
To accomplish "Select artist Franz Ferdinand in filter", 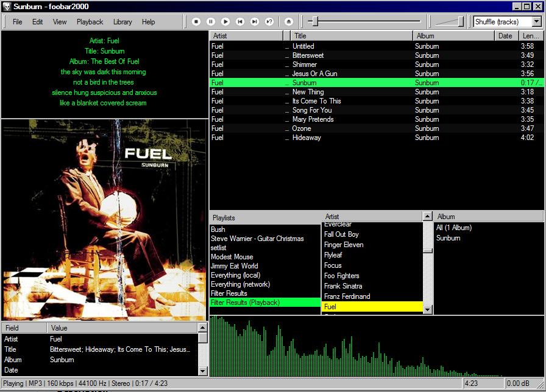I will click(x=372, y=296).
